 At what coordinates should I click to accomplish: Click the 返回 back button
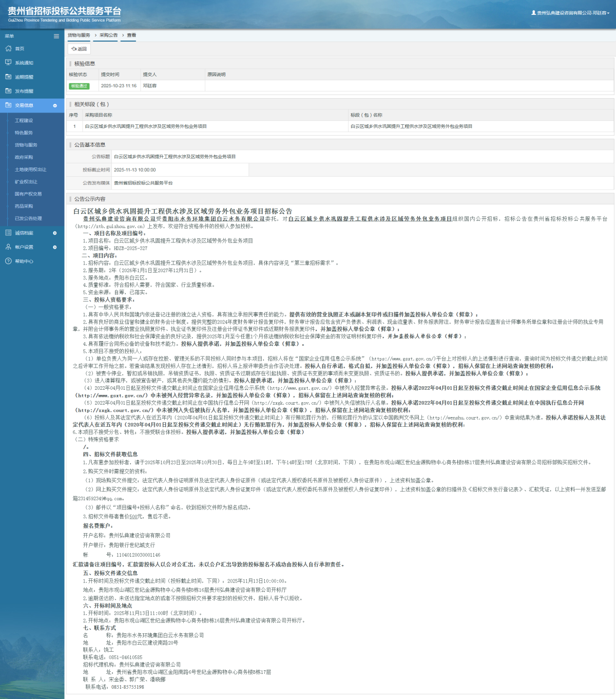pos(79,49)
